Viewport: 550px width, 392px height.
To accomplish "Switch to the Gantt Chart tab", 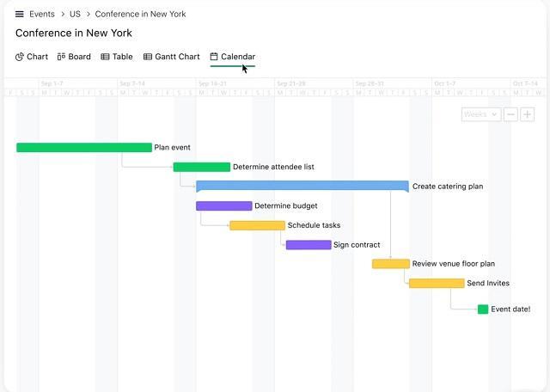I will coord(177,57).
